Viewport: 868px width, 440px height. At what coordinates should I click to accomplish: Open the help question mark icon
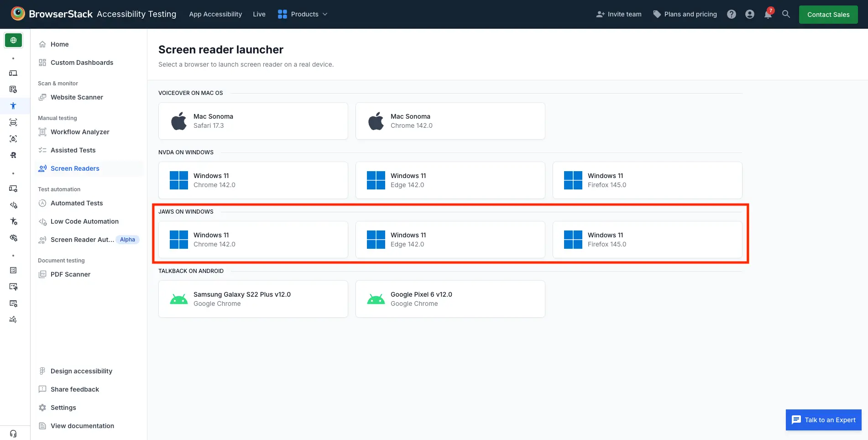click(x=732, y=15)
